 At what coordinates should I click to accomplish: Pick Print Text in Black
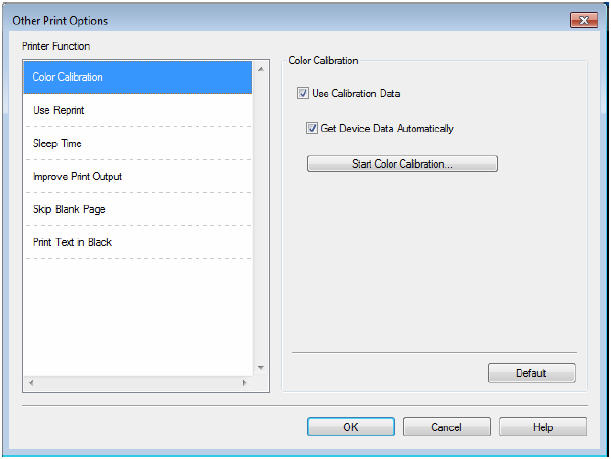pos(137,242)
